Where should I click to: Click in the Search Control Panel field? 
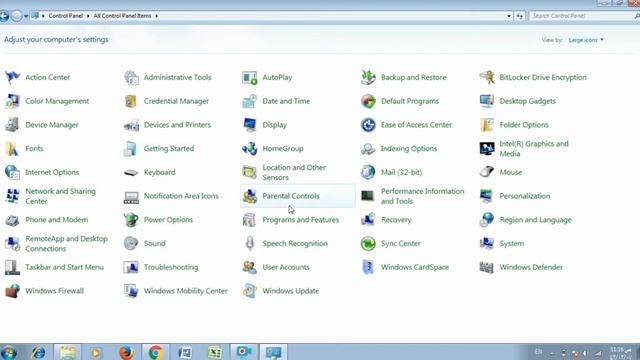[x=582, y=16]
